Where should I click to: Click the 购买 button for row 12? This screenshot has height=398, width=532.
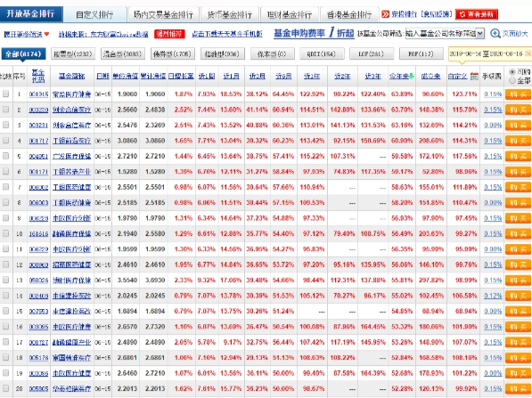[518, 264]
